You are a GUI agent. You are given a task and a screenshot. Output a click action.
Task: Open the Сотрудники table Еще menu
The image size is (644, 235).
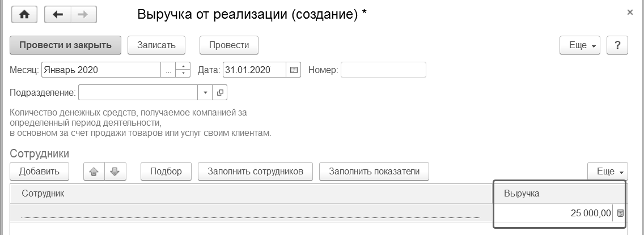coord(608,172)
